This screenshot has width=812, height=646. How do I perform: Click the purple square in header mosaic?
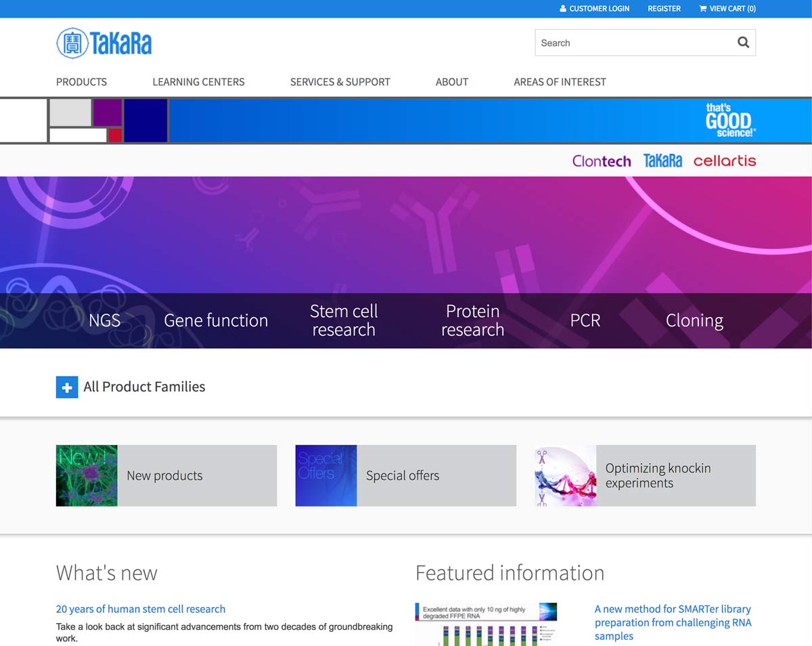107,112
